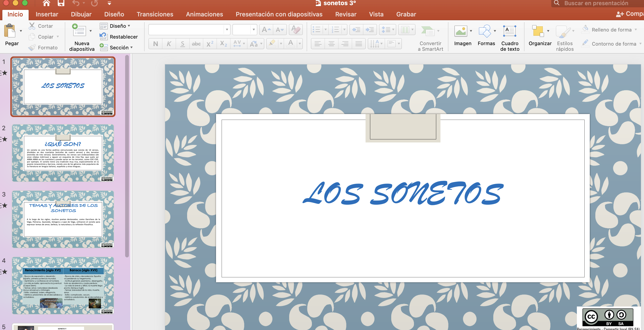The width and height of the screenshot is (644, 330).
Task: Add a Nueva diapositiva
Action: pyautogui.click(x=82, y=37)
